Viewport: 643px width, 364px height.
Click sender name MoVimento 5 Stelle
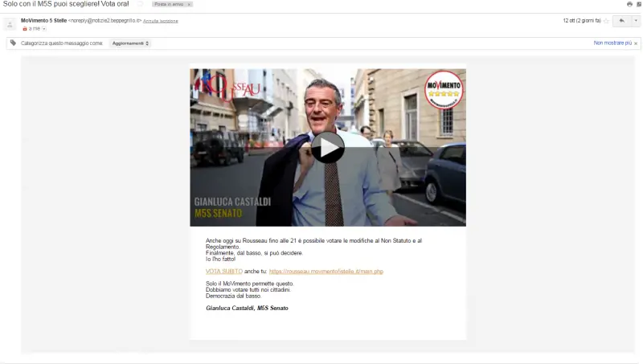(x=43, y=20)
